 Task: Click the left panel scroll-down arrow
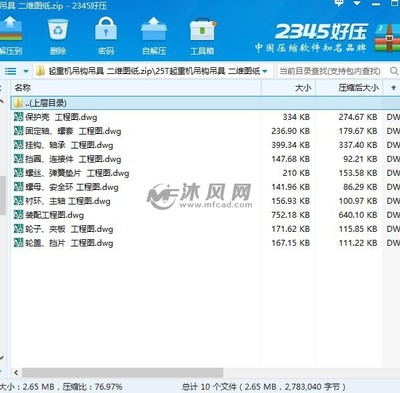[x=2, y=358]
